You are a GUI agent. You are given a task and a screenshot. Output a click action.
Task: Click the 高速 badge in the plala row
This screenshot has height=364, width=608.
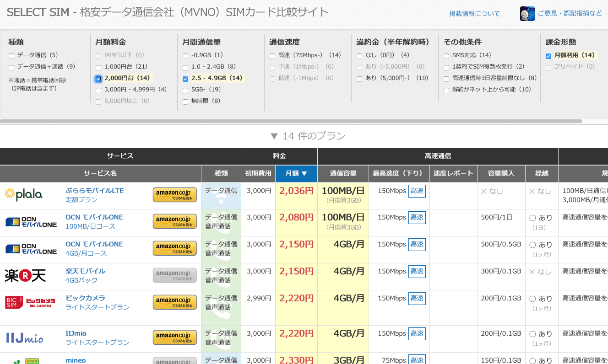[x=417, y=191]
